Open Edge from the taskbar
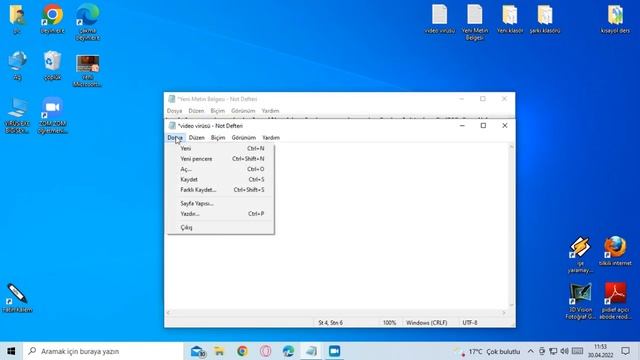The image size is (640, 360). coord(288,351)
